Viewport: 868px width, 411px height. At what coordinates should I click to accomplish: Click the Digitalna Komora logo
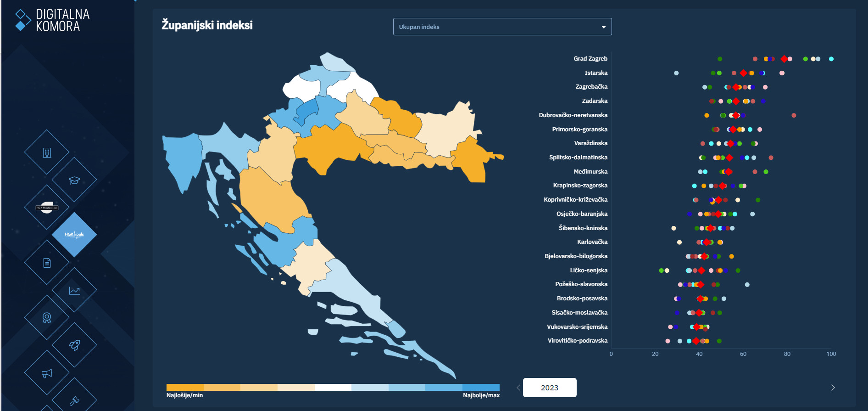pyautogui.click(x=53, y=21)
